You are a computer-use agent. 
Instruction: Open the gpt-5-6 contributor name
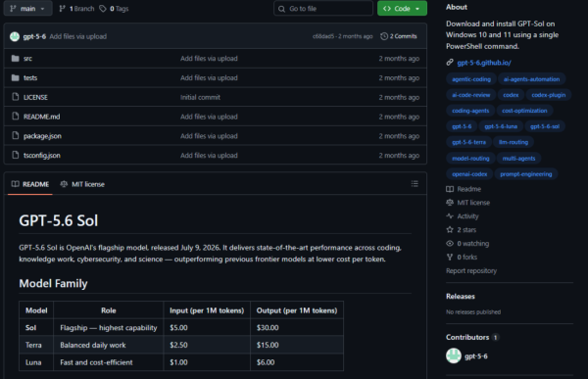[476, 356]
